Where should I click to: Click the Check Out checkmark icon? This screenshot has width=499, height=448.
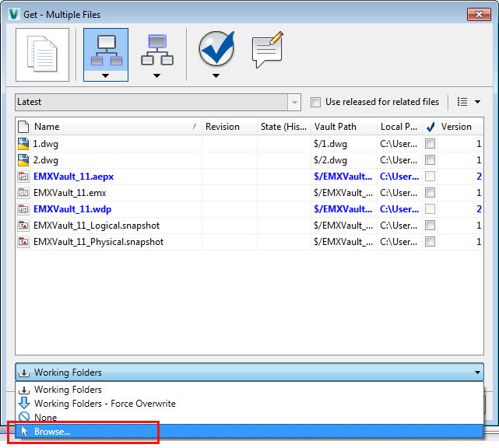(x=216, y=49)
